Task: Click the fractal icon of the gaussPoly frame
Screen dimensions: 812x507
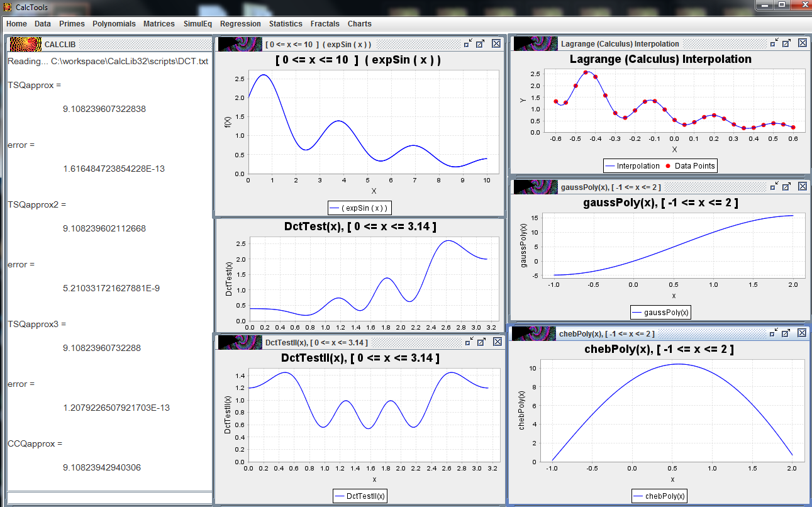Action: [x=536, y=187]
